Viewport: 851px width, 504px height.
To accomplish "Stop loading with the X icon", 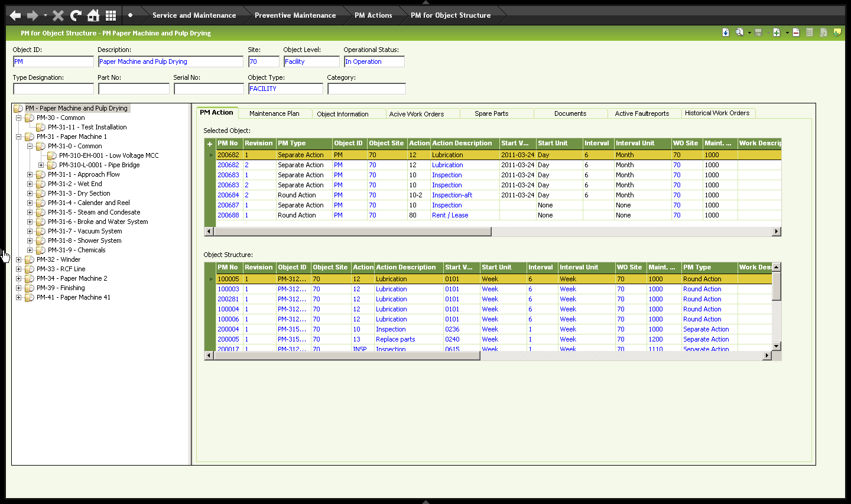I will pyautogui.click(x=58, y=15).
